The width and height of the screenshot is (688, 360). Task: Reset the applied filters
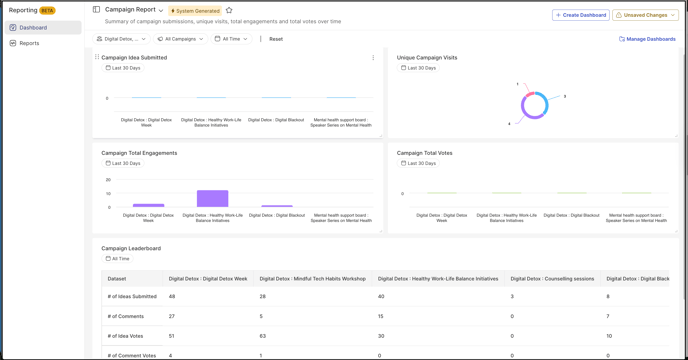276,39
